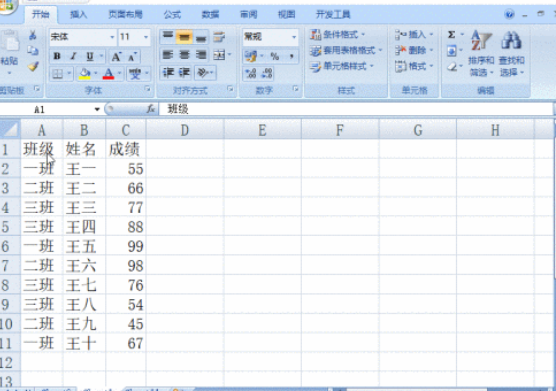Open the borders dropdown arrow

pos(69,74)
